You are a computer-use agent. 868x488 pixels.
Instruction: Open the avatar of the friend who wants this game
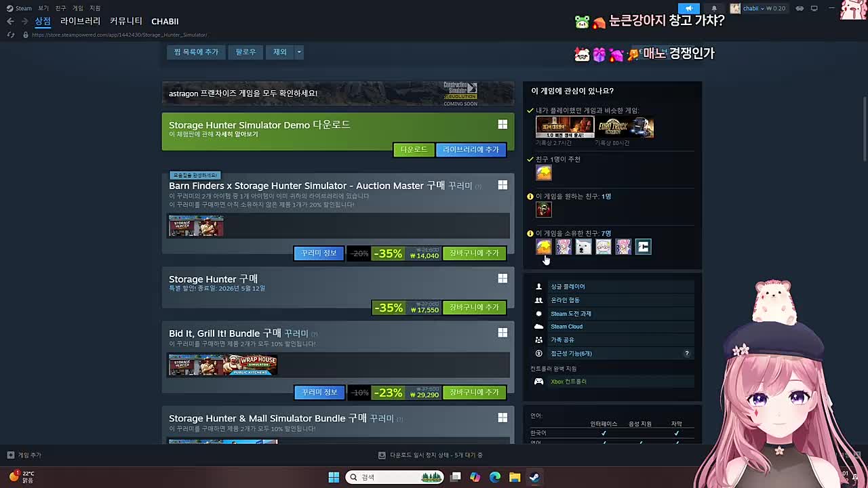[x=544, y=209]
